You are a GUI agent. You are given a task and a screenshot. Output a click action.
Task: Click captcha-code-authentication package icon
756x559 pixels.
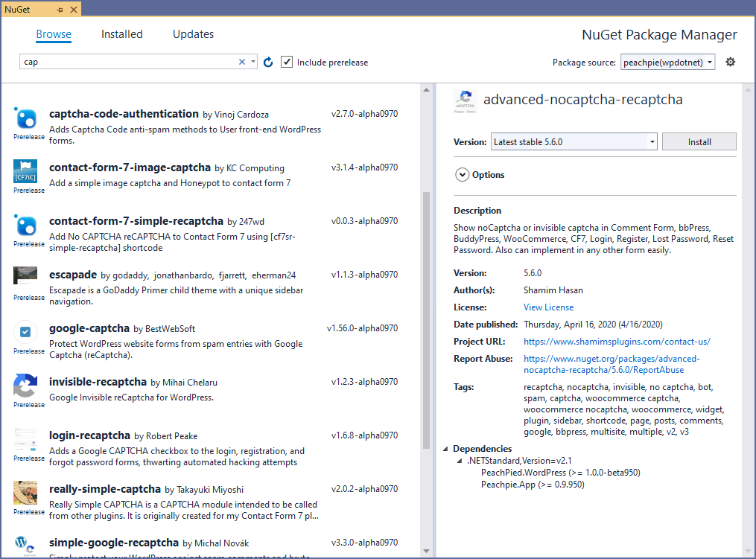click(25, 118)
